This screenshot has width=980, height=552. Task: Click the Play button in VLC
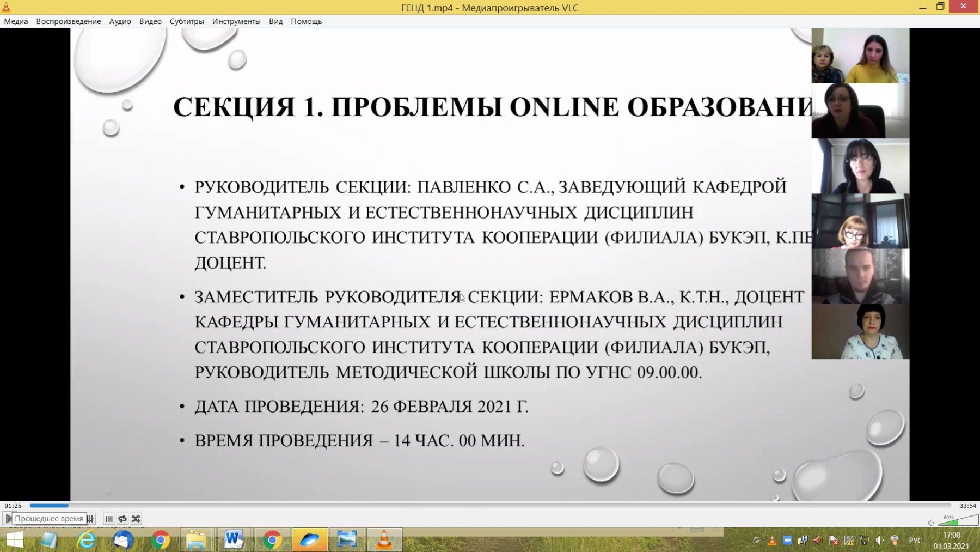click(x=8, y=519)
